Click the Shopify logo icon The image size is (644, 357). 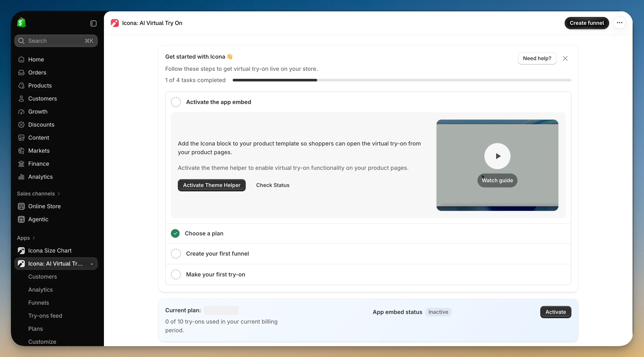pos(22,23)
